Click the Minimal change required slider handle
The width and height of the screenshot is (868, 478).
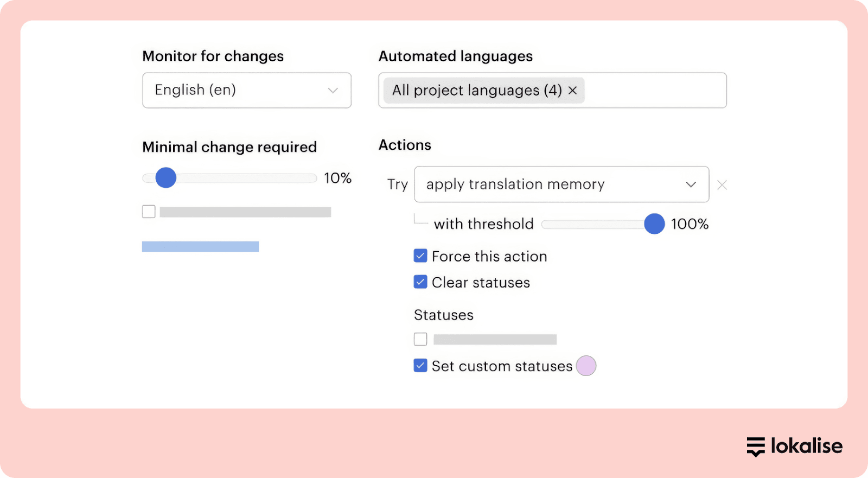(166, 178)
